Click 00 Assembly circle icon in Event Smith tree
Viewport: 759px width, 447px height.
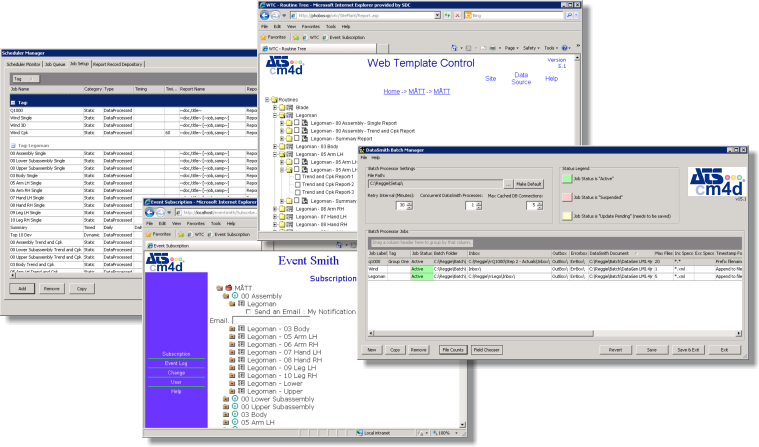[235, 295]
